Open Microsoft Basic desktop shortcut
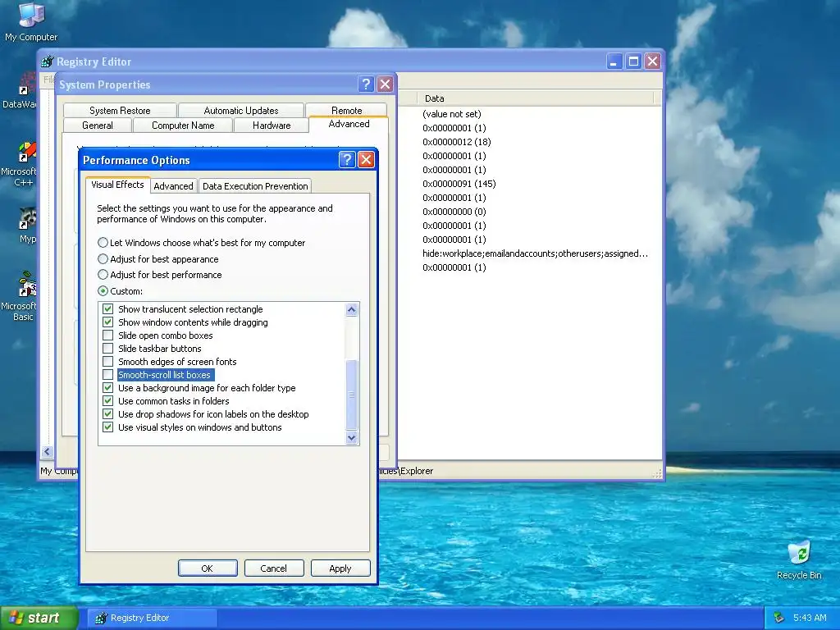 coord(21,297)
